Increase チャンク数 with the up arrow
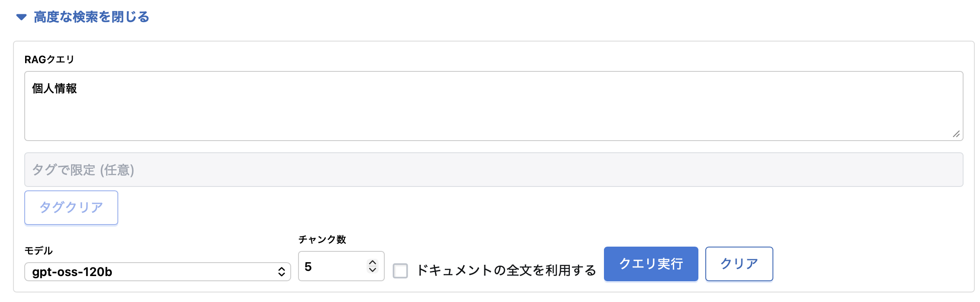 [372, 262]
